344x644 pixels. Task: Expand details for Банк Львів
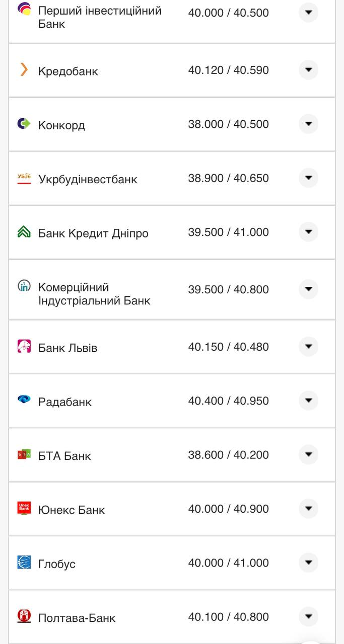pyautogui.click(x=308, y=346)
